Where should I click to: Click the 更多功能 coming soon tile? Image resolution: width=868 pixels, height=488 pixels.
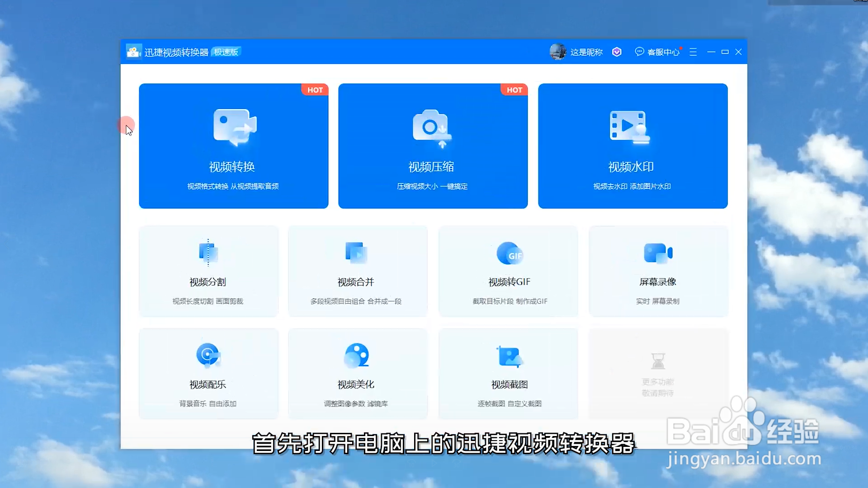pos(658,373)
